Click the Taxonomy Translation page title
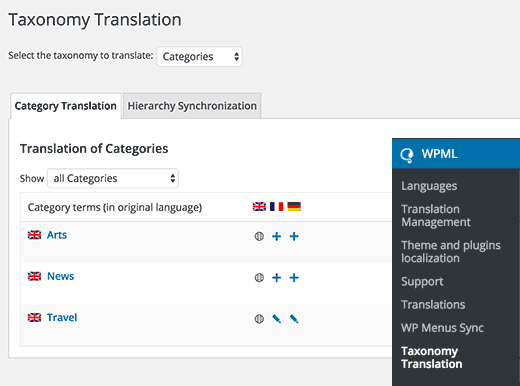520x386 pixels. 95,20
